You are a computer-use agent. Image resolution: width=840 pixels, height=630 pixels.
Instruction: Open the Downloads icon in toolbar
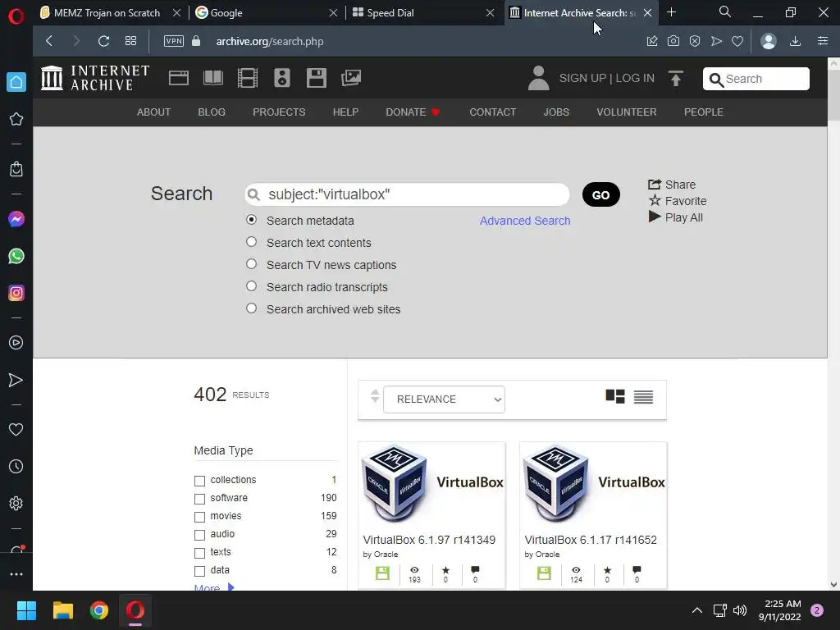pos(795,41)
